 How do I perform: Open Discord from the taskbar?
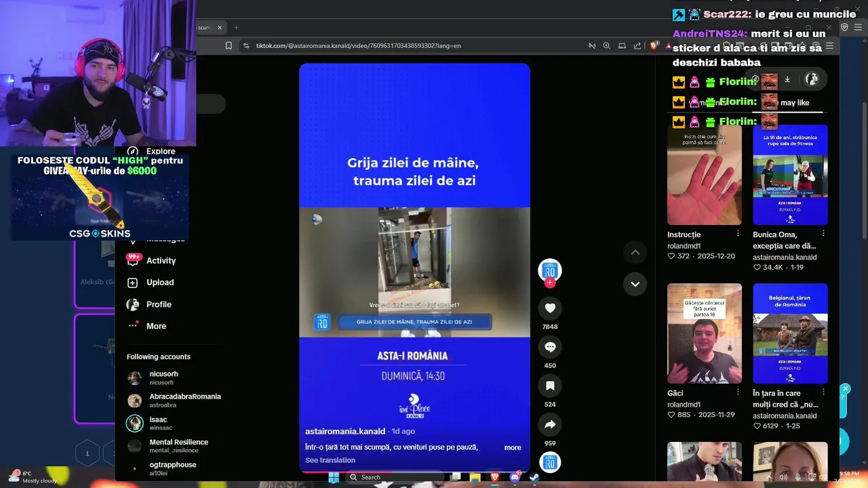[x=515, y=477]
